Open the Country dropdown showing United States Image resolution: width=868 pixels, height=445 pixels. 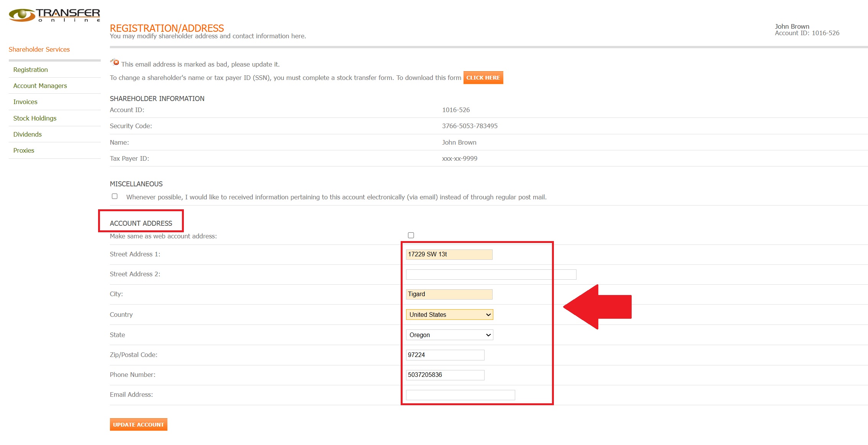[x=449, y=315]
